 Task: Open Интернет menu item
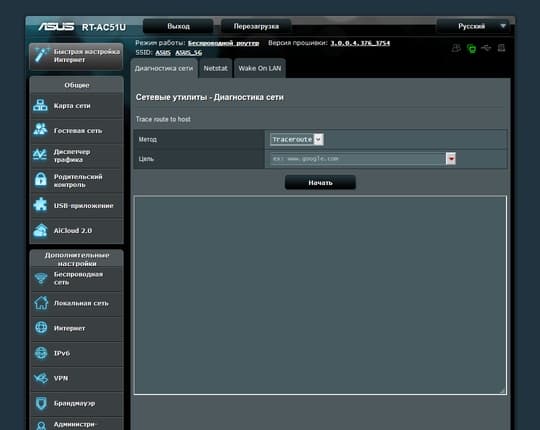point(77,328)
